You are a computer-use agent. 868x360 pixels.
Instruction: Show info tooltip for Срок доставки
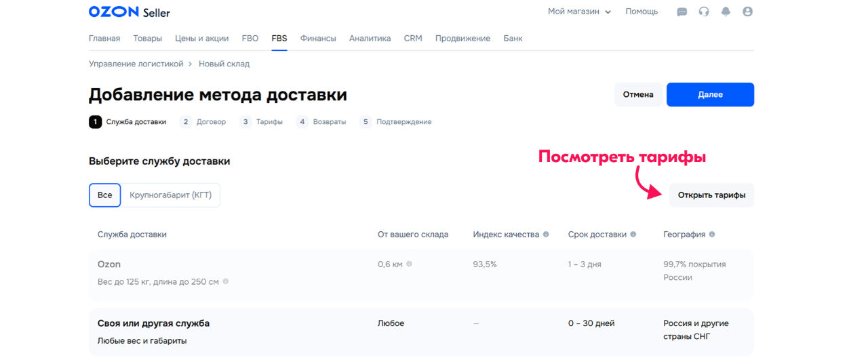coord(633,235)
